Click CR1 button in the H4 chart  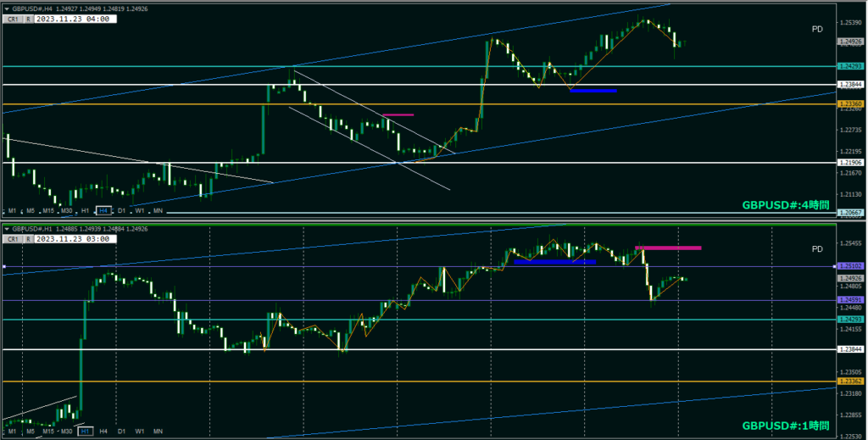point(13,19)
